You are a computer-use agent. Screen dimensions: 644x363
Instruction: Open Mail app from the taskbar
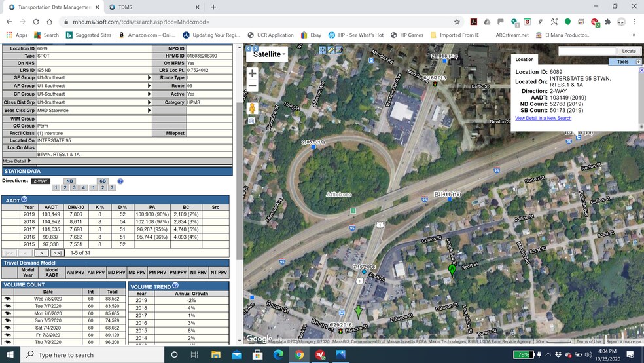coord(236,354)
